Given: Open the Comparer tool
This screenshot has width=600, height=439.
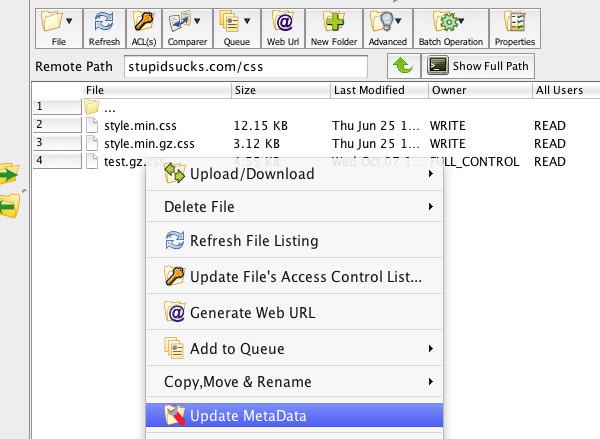Looking at the screenshot, I should [x=187, y=29].
